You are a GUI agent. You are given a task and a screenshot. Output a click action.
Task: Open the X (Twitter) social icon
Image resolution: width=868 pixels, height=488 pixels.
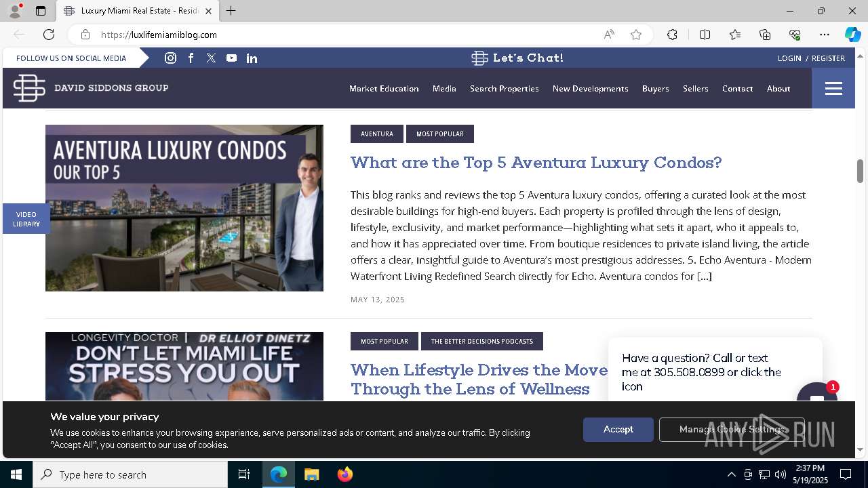(212, 58)
